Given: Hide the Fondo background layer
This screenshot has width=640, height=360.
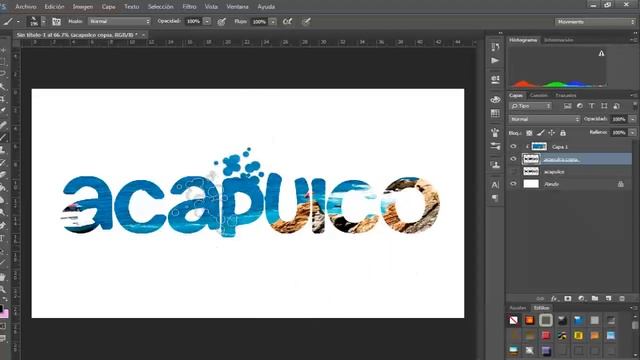Looking at the screenshot, I should 513,184.
